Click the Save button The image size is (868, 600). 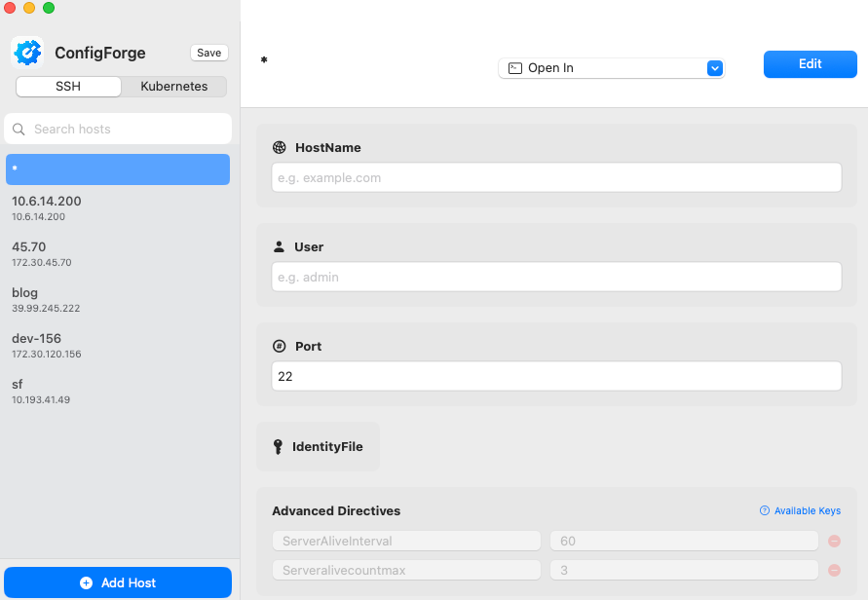(x=209, y=53)
